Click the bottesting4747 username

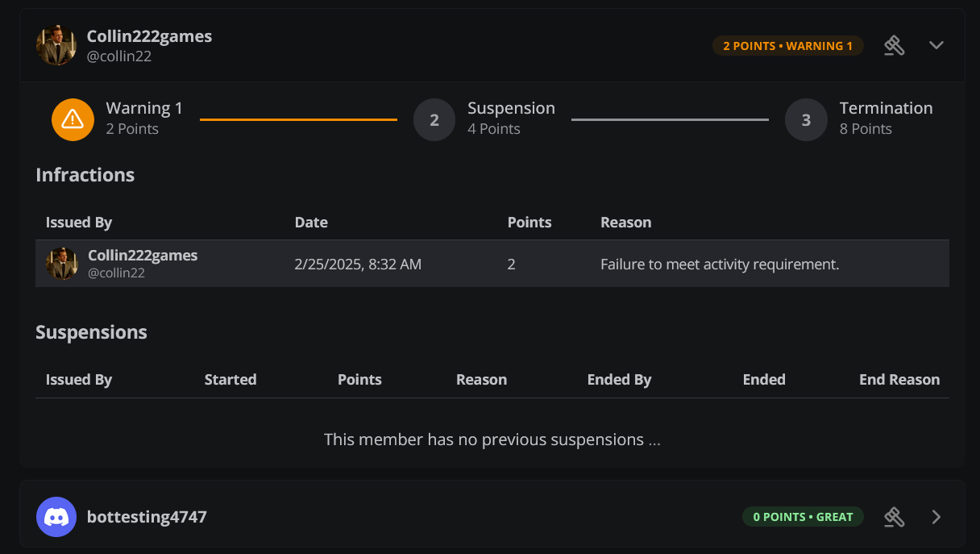(147, 517)
